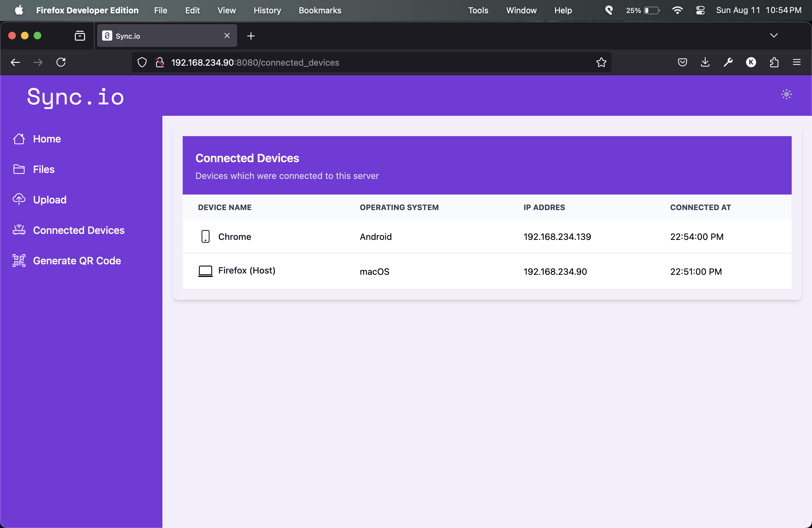
Task: Click the Upload cloud icon
Action: [19, 199]
